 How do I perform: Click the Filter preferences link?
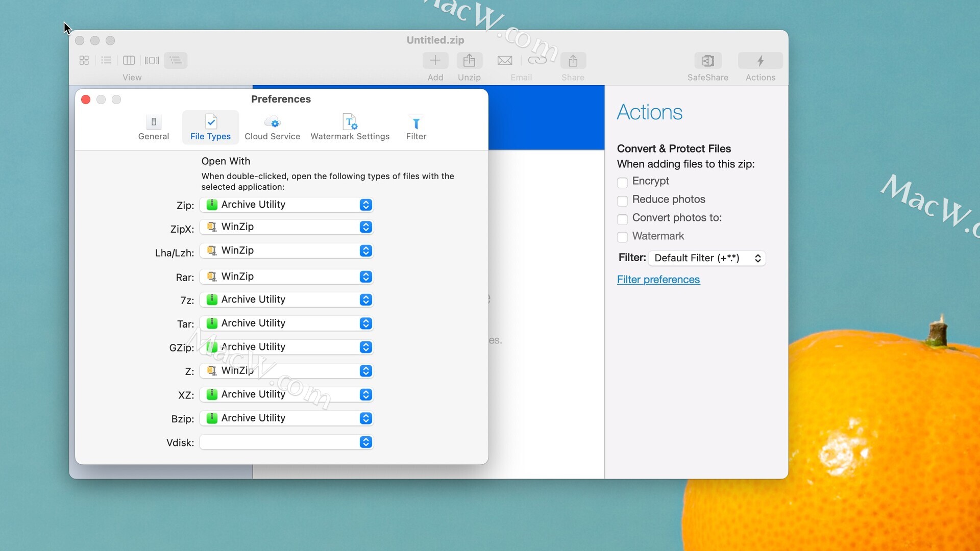(658, 280)
